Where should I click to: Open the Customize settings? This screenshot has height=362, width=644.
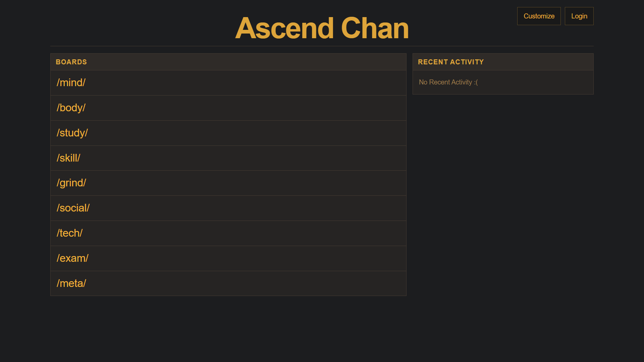coord(539,16)
